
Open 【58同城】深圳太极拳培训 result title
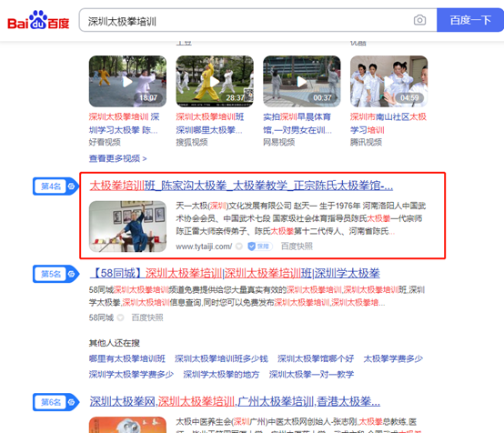(235, 273)
